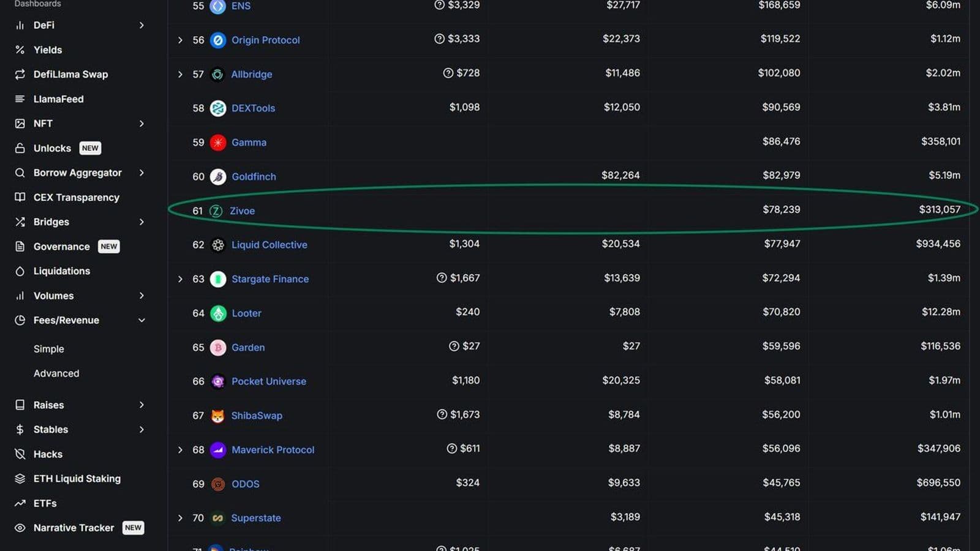980x551 pixels.
Task: Expand the Bridges submenu chevron
Action: pyautogui.click(x=141, y=222)
